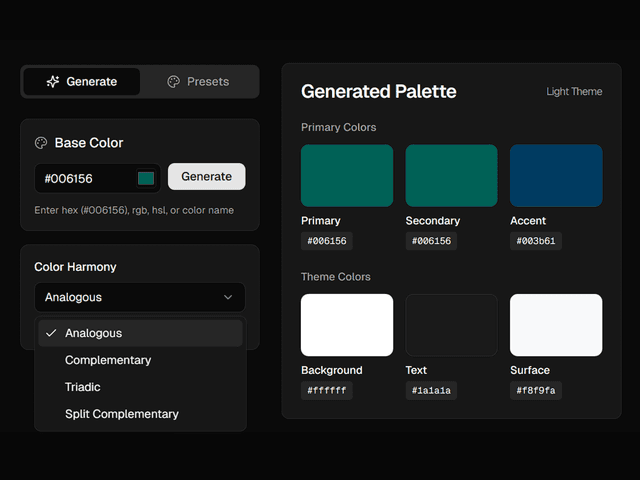Screen dimensions: 640x480
Task: Click the 'Enter hex' helper text
Action: (134, 210)
